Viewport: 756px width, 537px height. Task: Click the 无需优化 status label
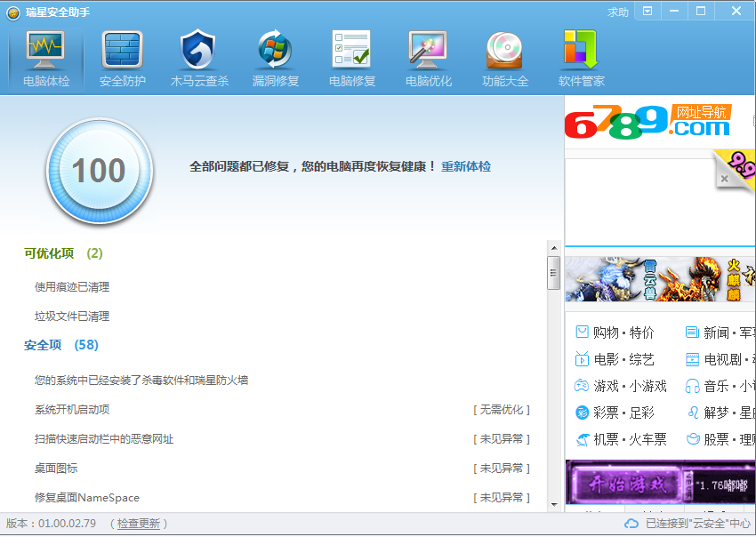click(x=502, y=410)
